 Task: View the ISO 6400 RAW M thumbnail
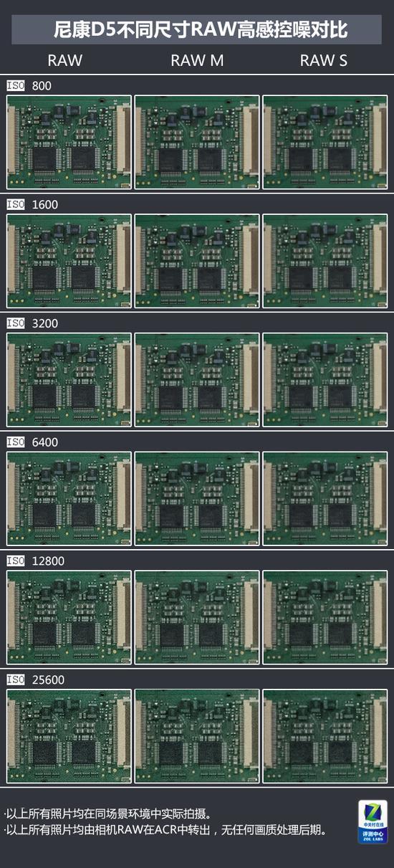(197, 499)
